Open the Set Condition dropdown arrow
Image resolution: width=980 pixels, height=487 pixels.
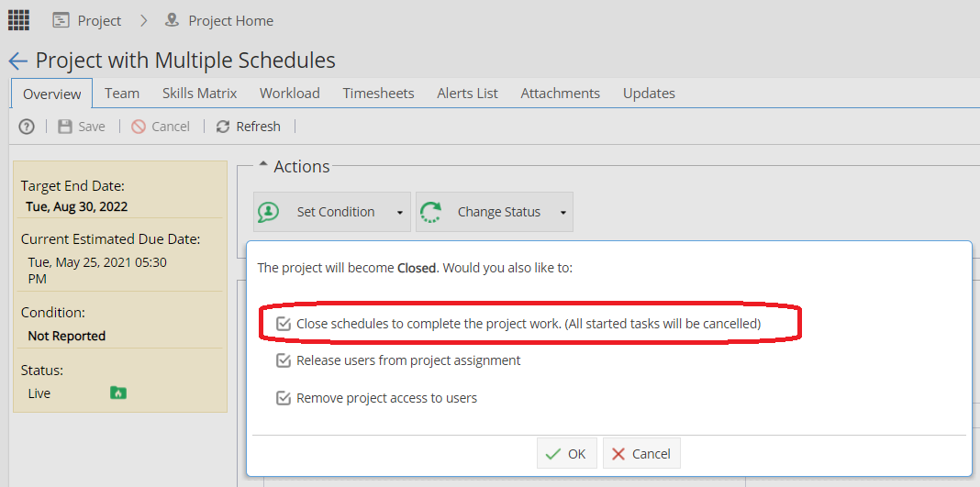coord(400,212)
